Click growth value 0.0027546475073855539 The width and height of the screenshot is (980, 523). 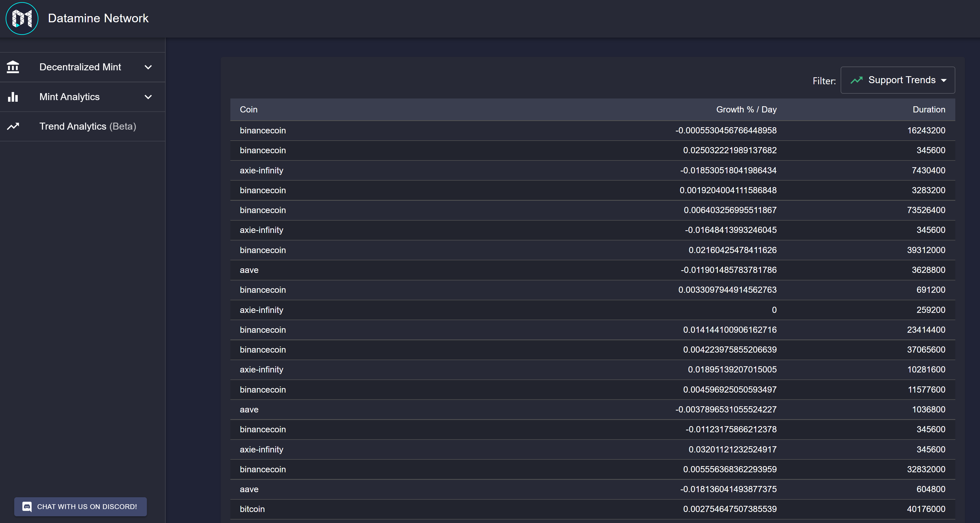[730, 509]
